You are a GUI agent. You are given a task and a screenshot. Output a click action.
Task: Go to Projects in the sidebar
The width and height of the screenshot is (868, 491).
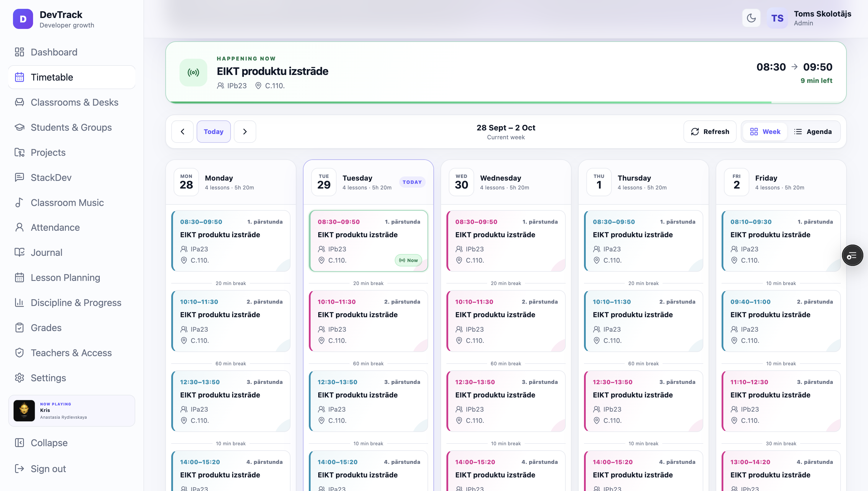pyautogui.click(x=71, y=153)
